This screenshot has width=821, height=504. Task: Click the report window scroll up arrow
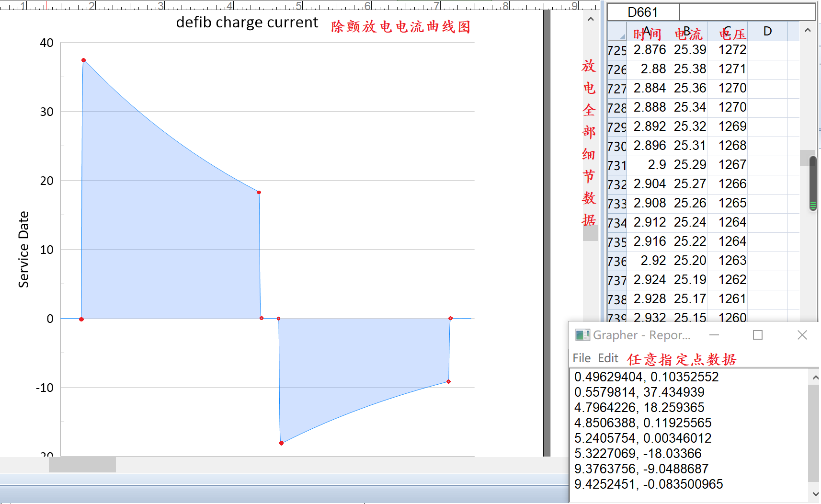pos(815,378)
